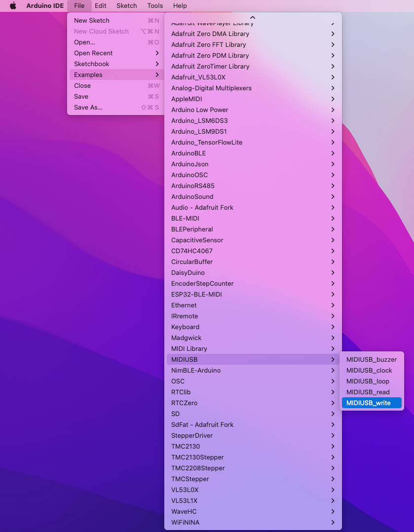Expand the ArduinoRS485 examples
The image size is (414, 532).
(253, 186)
